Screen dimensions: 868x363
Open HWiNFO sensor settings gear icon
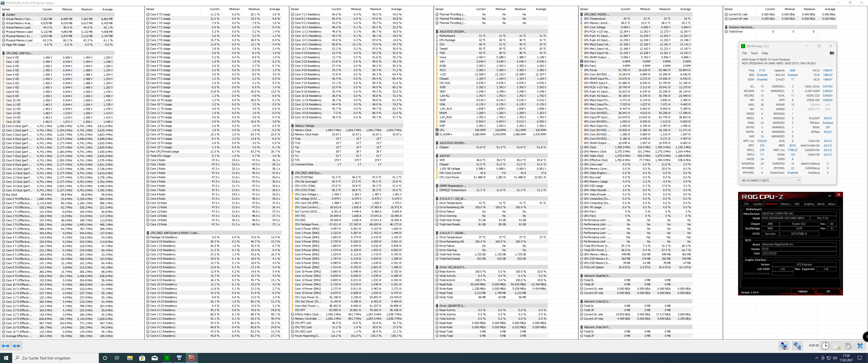tap(848, 346)
